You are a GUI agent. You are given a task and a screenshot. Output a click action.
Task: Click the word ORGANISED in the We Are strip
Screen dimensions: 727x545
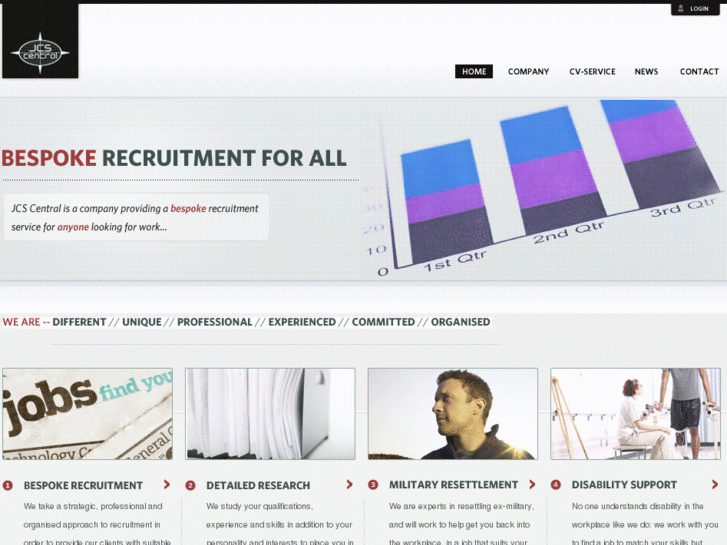pos(460,322)
